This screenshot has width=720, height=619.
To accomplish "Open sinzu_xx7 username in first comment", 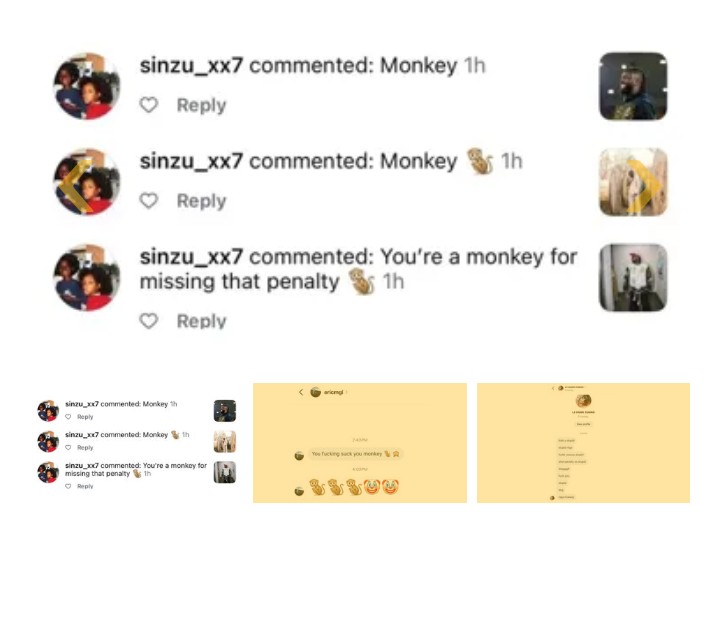I will click(x=191, y=66).
